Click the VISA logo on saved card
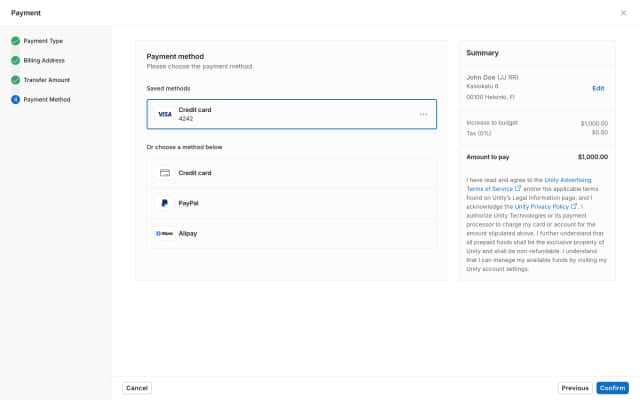The width and height of the screenshot is (640, 400). pos(165,114)
